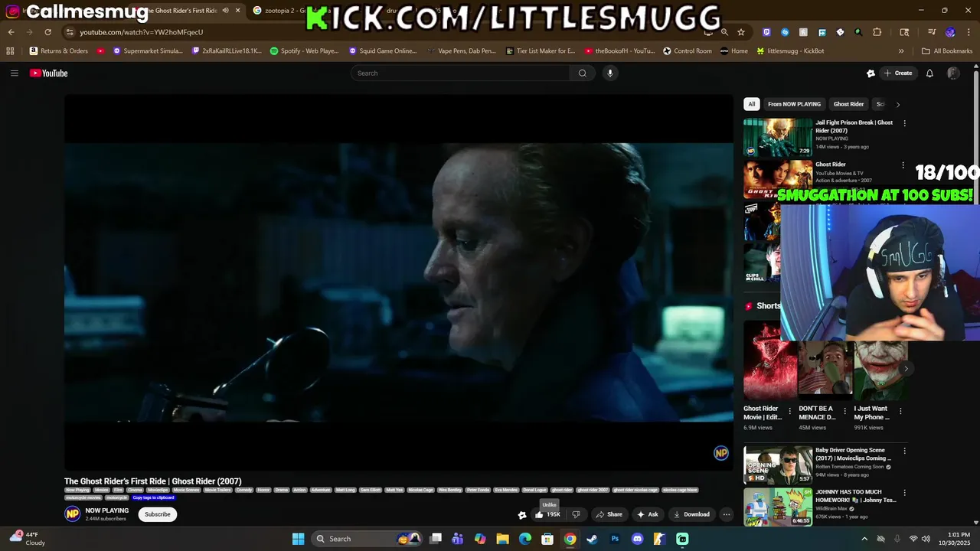
Task: Click the NP watermark on video
Action: pos(720,453)
